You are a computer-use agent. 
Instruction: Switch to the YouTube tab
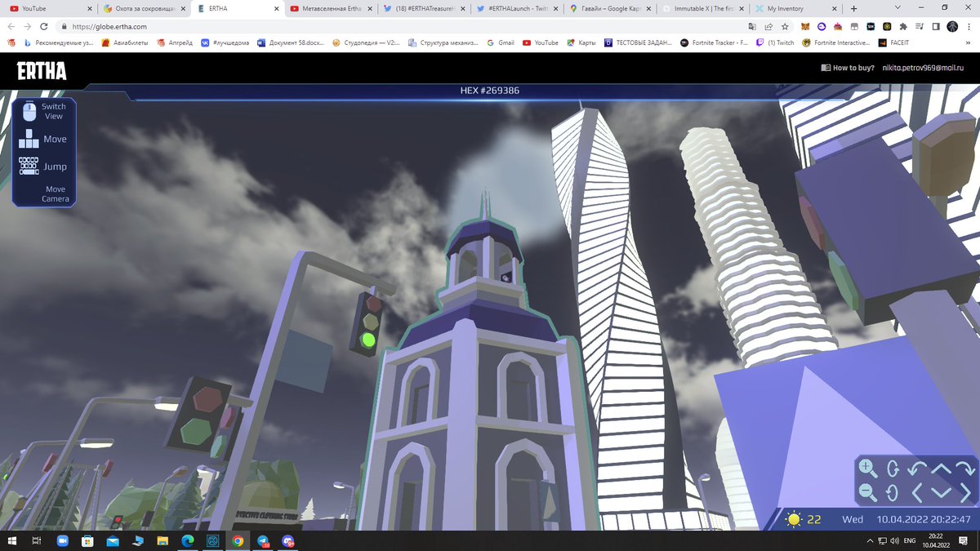[x=50, y=8]
